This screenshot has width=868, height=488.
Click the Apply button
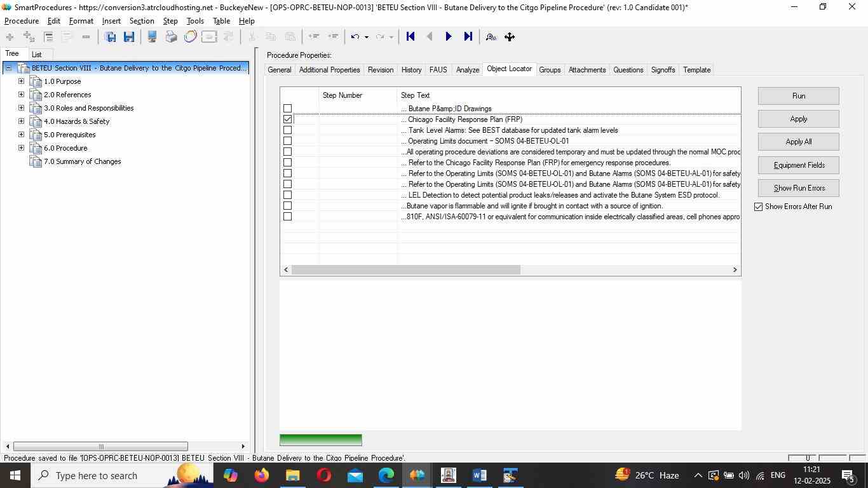point(799,119)
